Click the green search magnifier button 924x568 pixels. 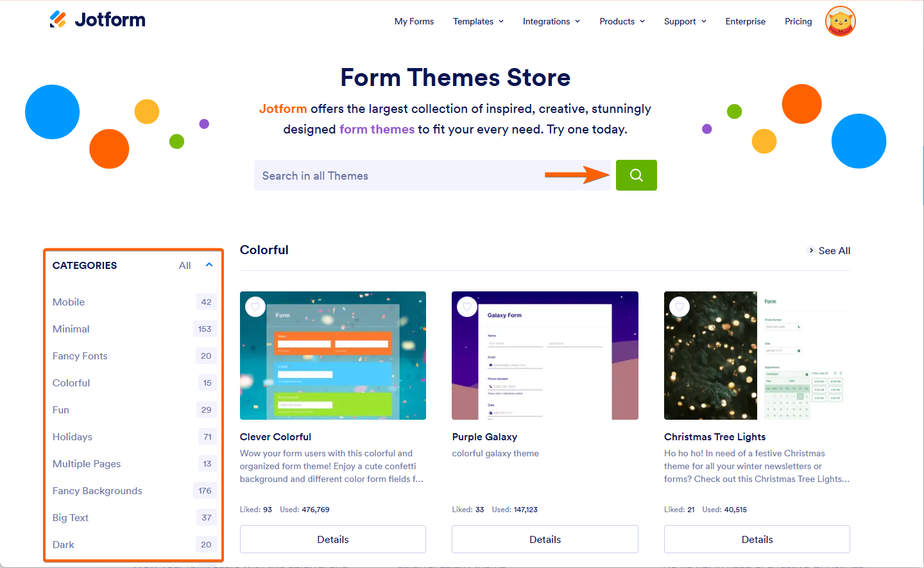(x=637, y=175)
